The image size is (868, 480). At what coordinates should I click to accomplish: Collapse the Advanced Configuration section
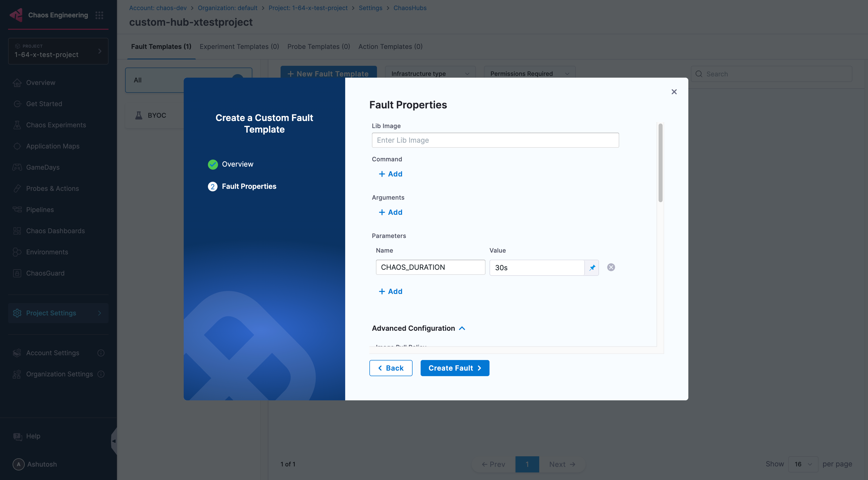click(x=462, y=328)
